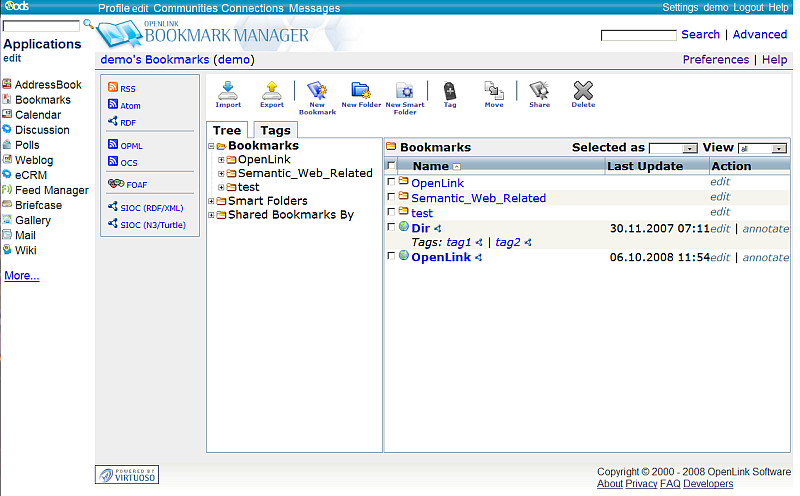Click the Preferences link
The image size is (800, 496).
(x=715, y=60)
